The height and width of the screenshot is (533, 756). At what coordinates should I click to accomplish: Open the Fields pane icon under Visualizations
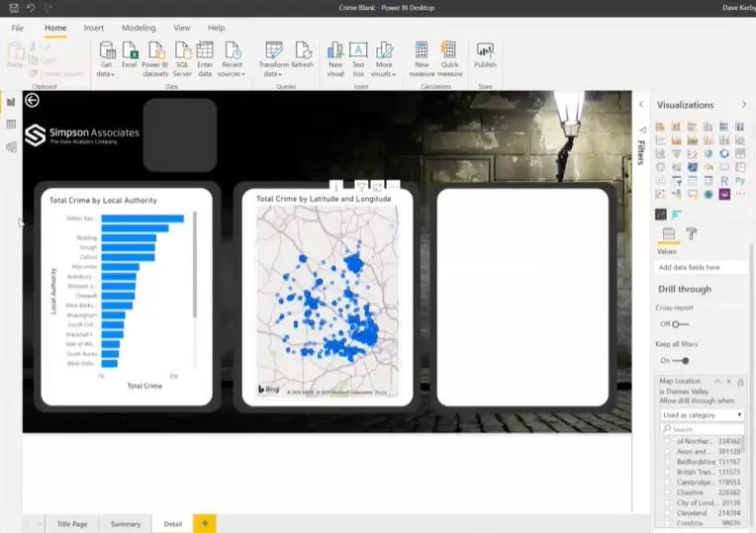point(668,234)
